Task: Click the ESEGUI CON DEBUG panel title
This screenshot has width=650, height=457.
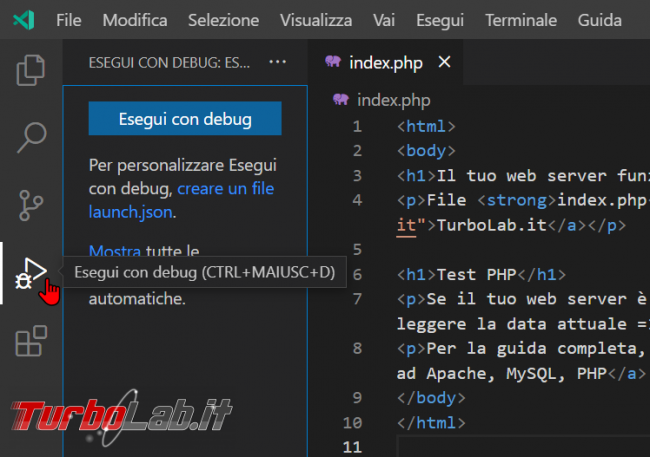Action: (169, 63)
